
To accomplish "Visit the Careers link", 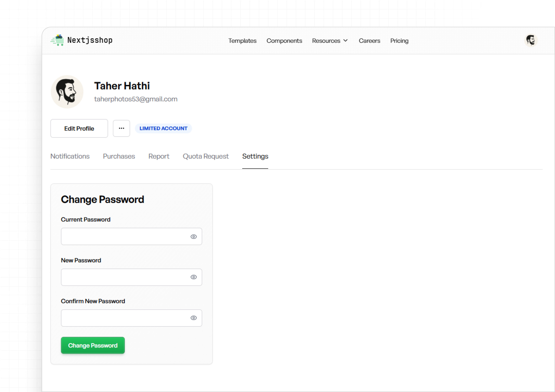I will (369, 41).
